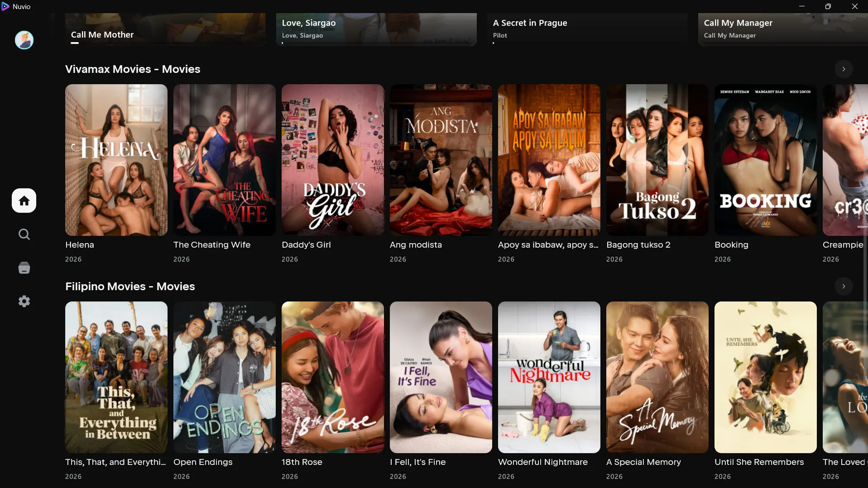Click the Nuvio app logo icon
868x488 pixels.
(5, 6)
